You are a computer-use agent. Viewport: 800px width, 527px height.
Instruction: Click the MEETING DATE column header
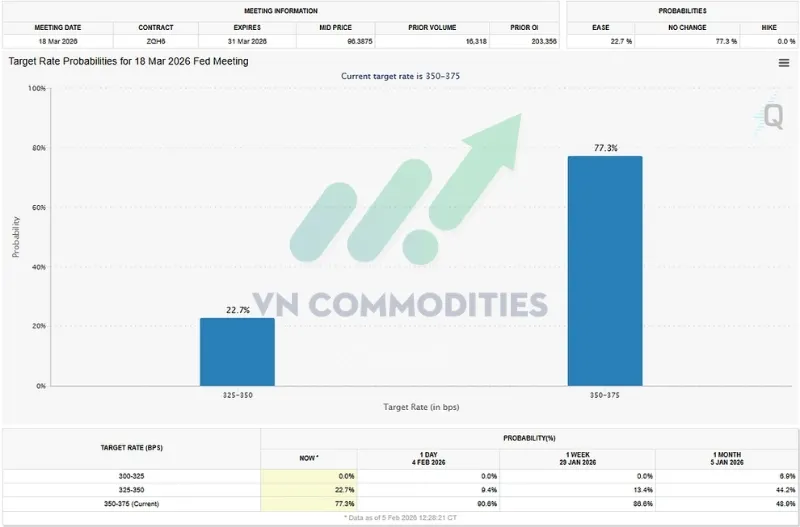point(59,27)
